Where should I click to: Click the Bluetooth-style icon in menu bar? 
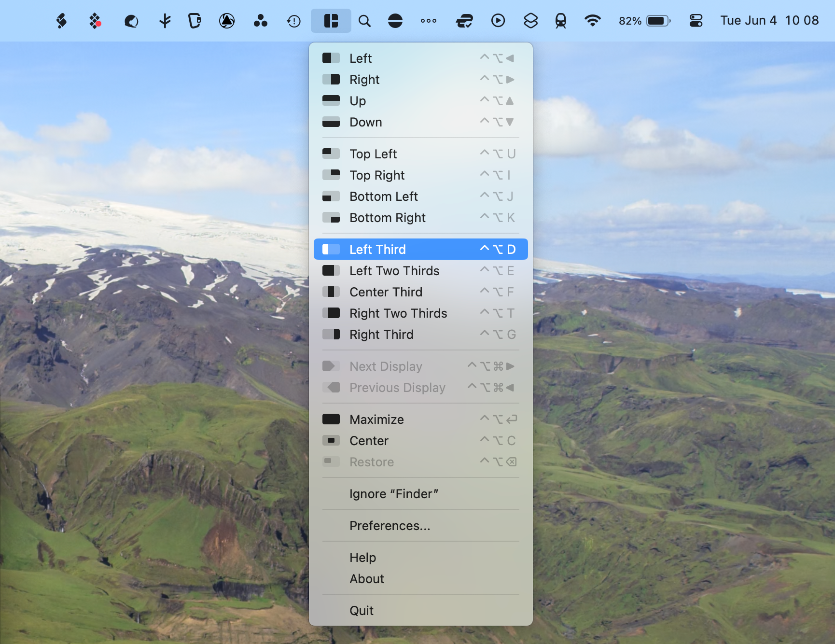tap(165, 21)
